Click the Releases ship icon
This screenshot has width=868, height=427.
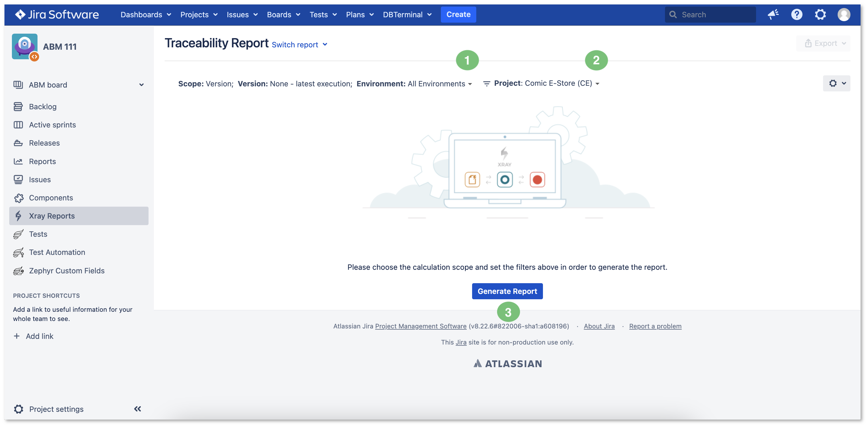(18, 143)
